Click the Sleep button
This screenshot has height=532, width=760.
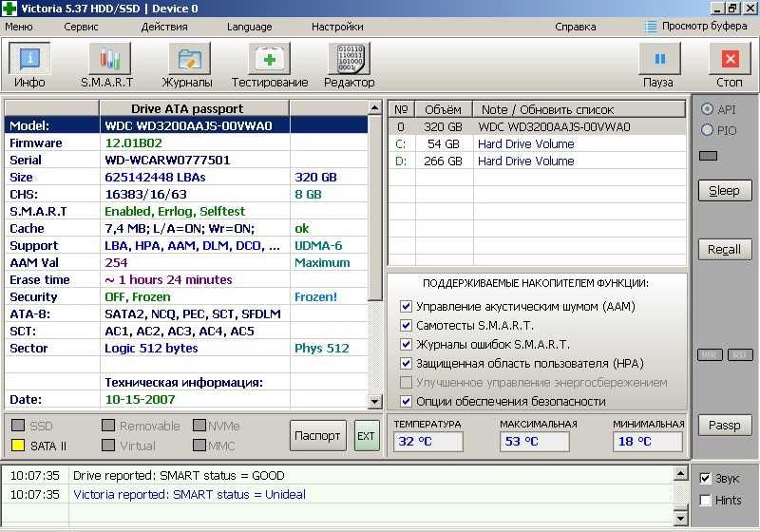point(725,190)
